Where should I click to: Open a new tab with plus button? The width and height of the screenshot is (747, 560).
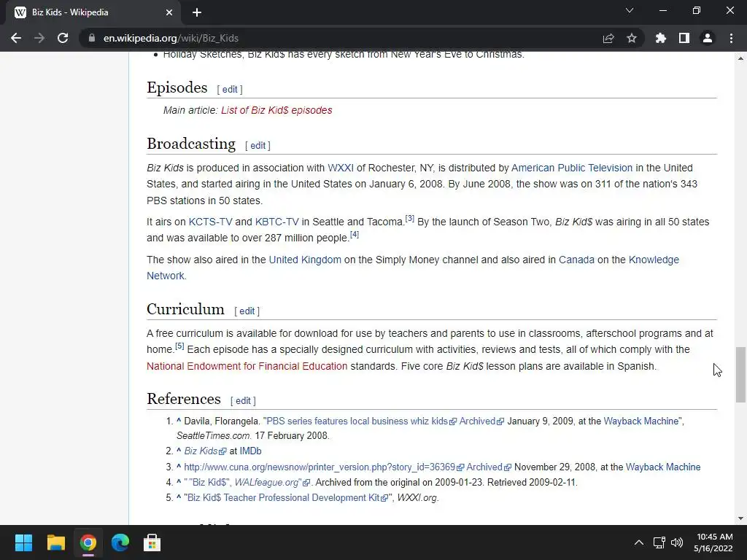(197, 12)
